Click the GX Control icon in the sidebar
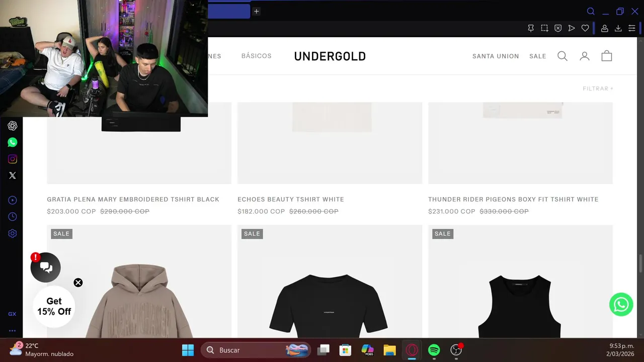 12,314
